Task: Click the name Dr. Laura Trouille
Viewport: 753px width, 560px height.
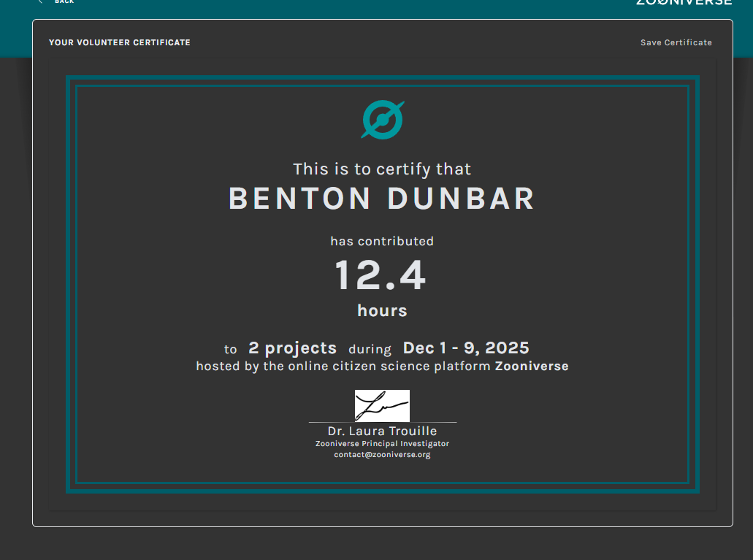Action: (382, 431)
